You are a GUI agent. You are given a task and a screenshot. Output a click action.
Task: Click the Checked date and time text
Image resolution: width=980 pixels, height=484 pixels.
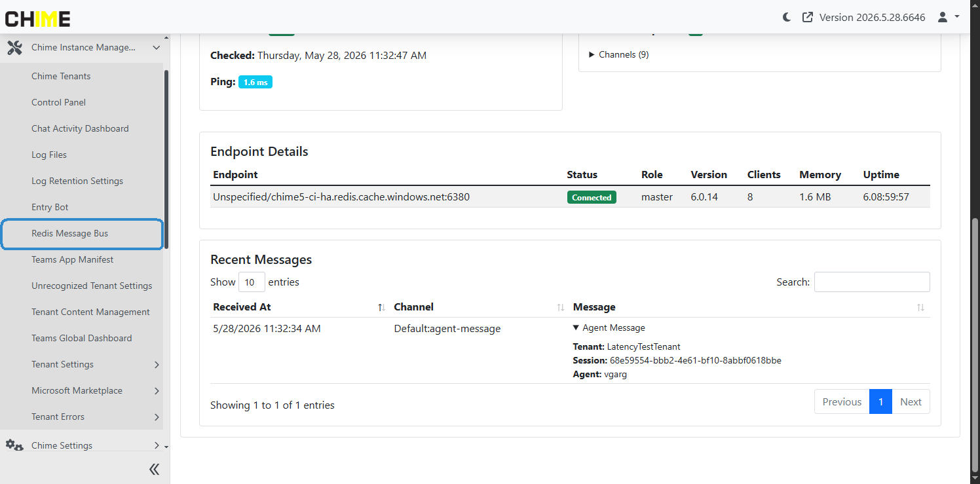342,56
